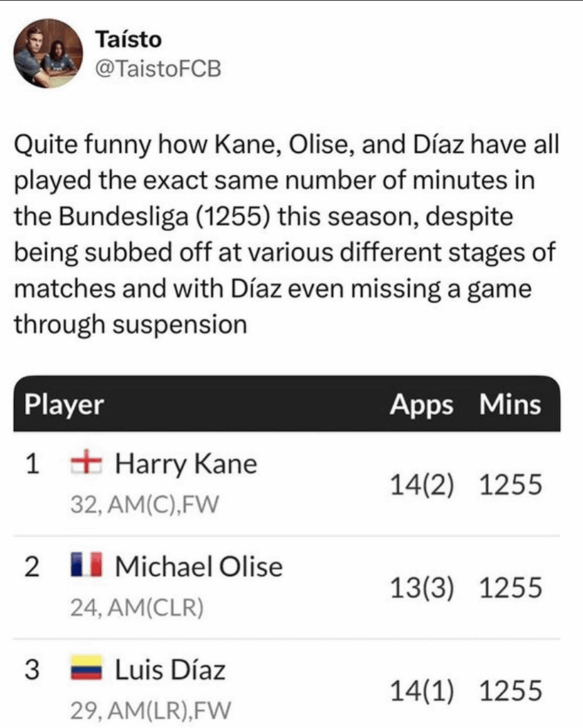This screenshot has height=728, width=583.
Task: Click Luis Díaz's 1255 minutes value
Action: click(510, 691)
